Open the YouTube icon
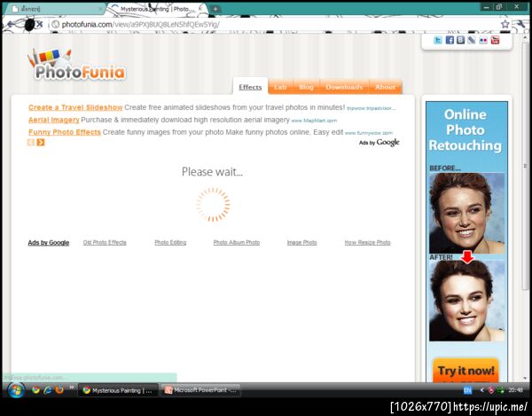Screen dimensions: 532x416 tap(495, 41)
